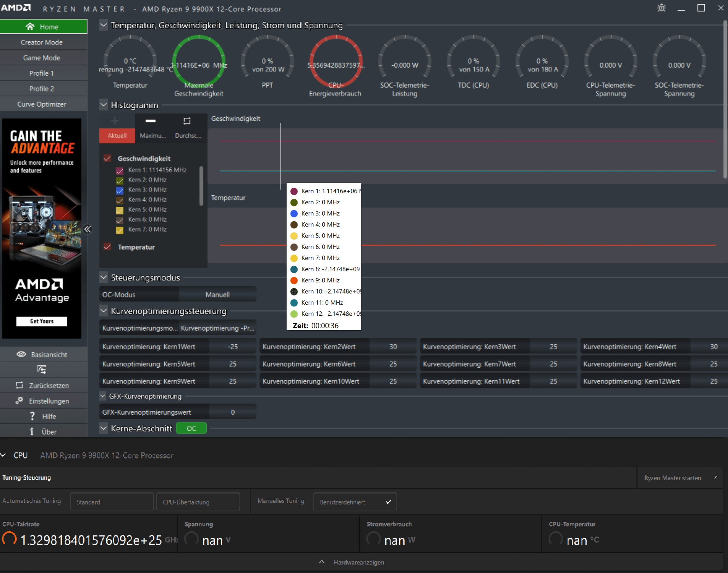Select the Aktuell histogram tab
Viewport: 728px width, 573px height.
coord(117,135)
